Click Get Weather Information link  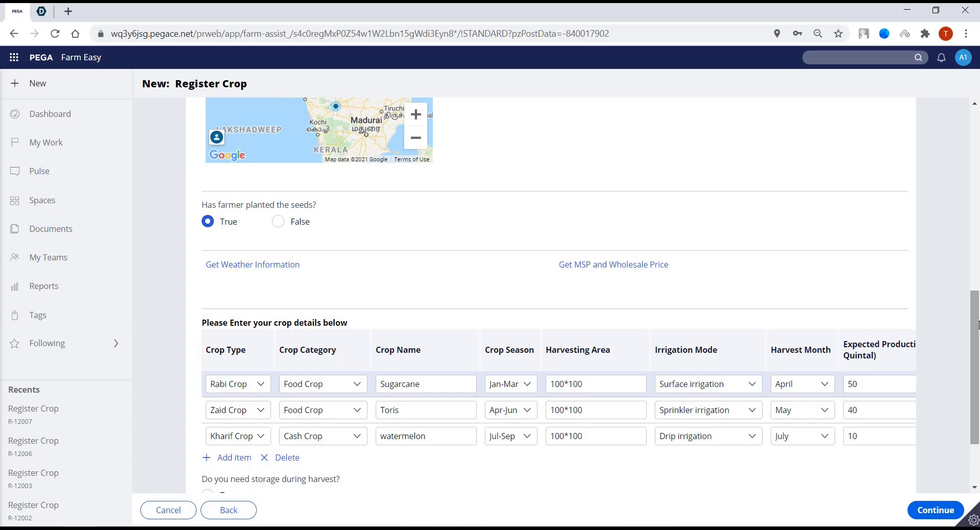253,264
